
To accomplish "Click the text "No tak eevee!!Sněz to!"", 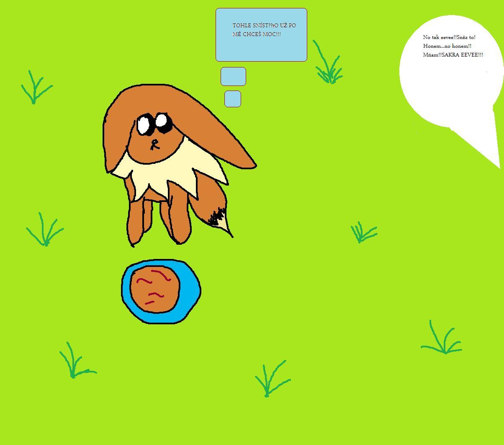I will point(449,37).
